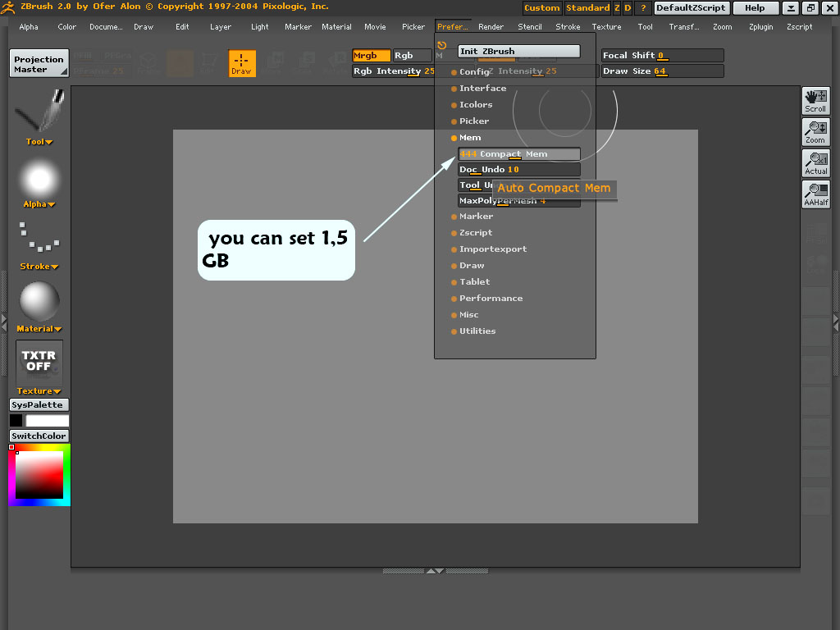Expand the Config section in Preferences
840x630 pixels.
[470, 72]
